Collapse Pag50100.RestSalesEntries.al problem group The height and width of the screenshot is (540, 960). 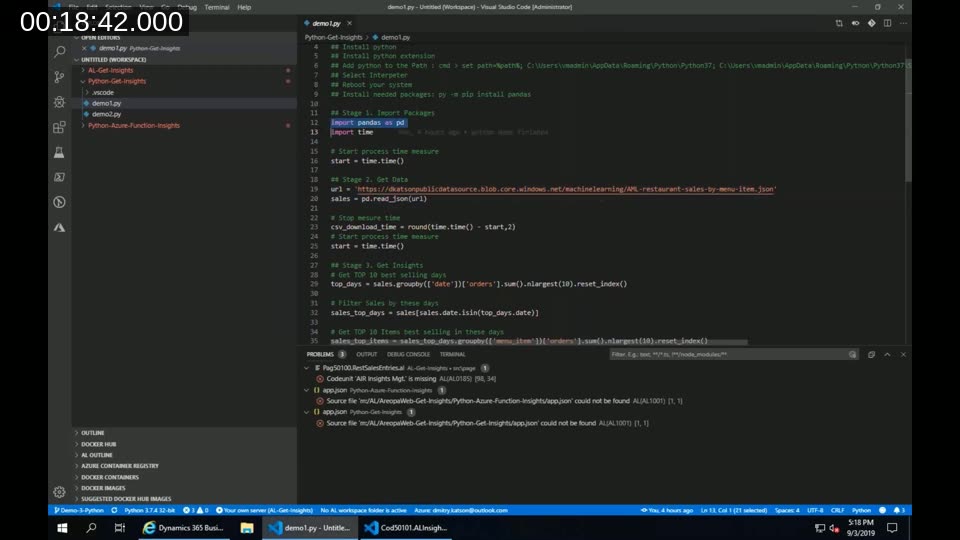(x=307, y=368)
